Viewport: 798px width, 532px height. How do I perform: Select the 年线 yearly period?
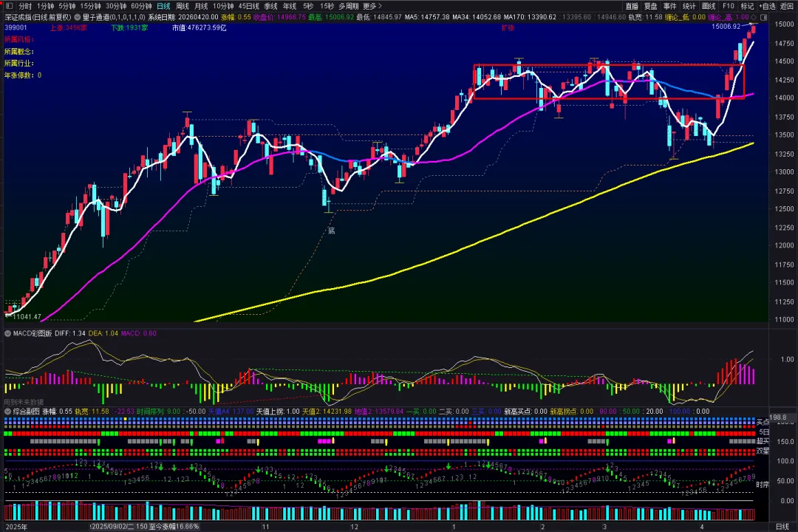pyautogui.click(x=290, y=6)
